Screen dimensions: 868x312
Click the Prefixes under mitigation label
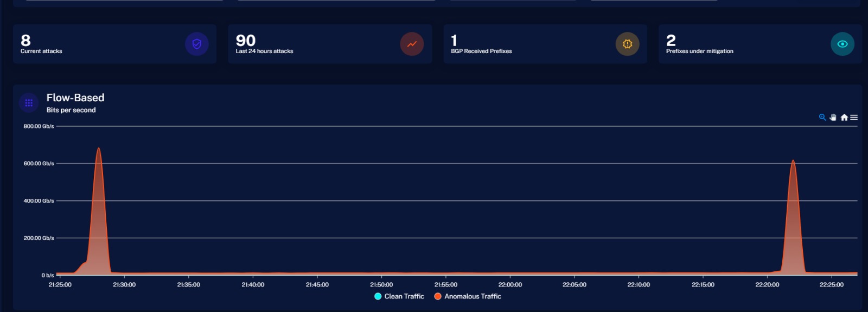click(699, 51)
